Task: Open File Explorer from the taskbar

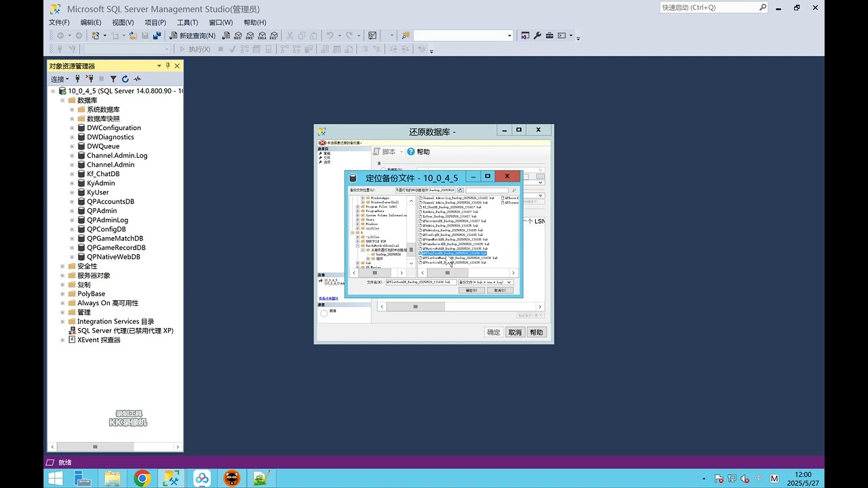Action: pyautogui.click(x=113, y=479)
